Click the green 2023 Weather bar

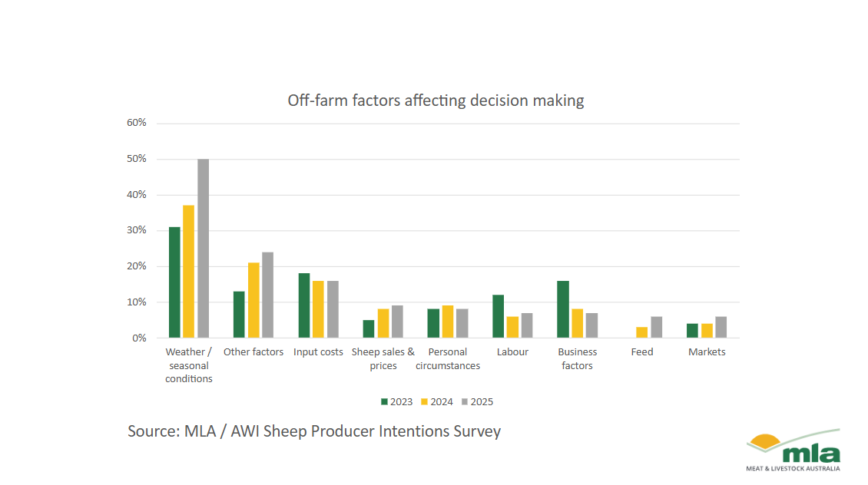coord(174,282)
